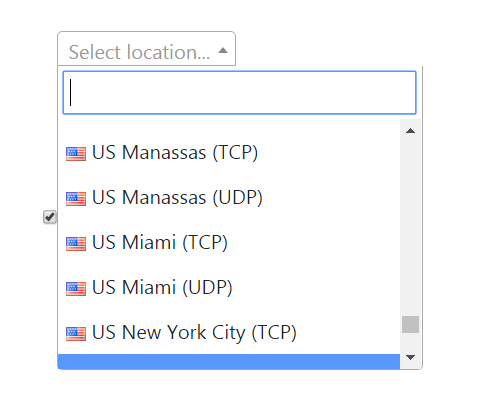This screenshot has height=400, width=489.
Task: Click the scrollbar down arrow
Action: coord(410,357)
